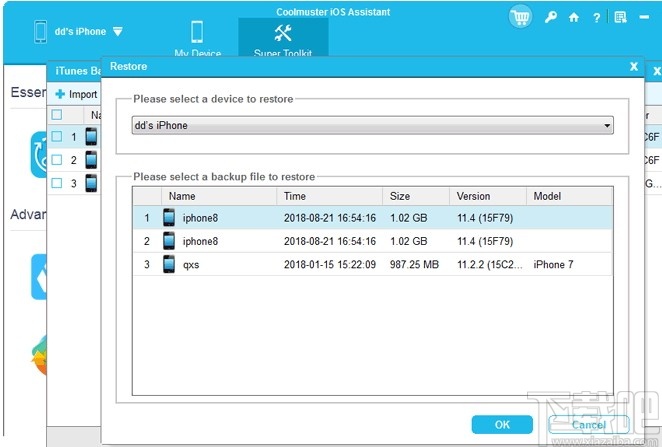The width and height of the screenshot is (662, 447).
Task: Click row 1 phone icon in iTunes Backup list
Action: tap(91, 137)
